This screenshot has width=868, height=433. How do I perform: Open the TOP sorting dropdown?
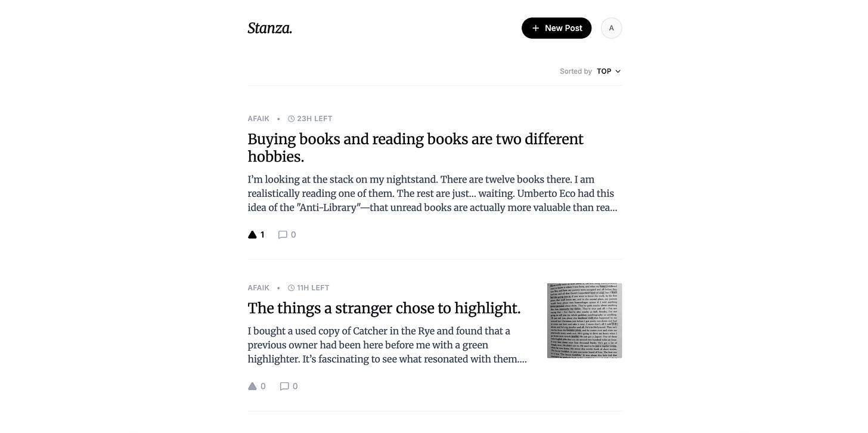604,71
